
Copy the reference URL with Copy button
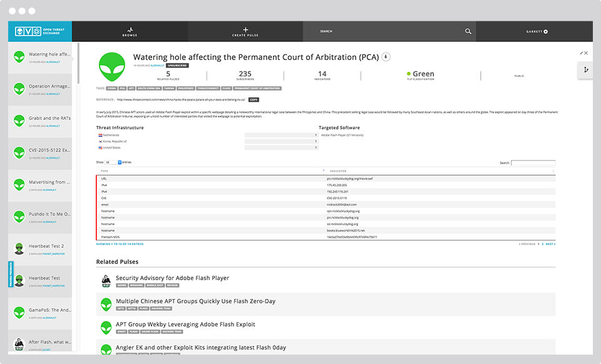254,99
